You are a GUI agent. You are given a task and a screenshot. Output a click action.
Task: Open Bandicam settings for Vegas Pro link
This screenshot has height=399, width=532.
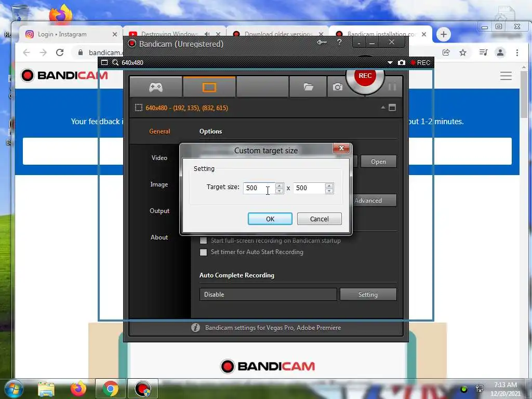point(273,328)
